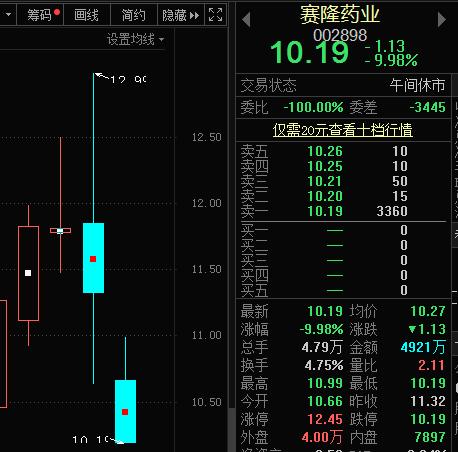This screenshot has height=452, width=458.
Task: Click 均价 value 10.27
Action: click(x=428, y=311)
